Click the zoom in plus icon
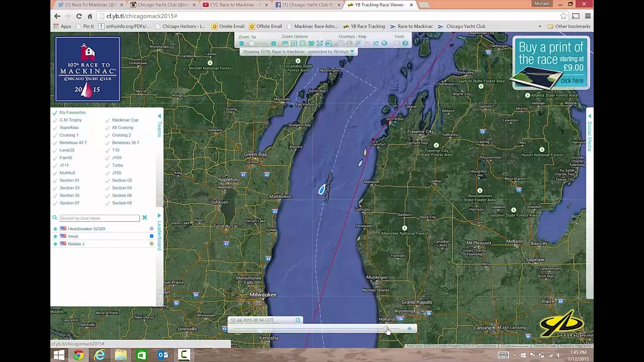The width and height of the screenshot is (644, 362). (x=273, y=44)
